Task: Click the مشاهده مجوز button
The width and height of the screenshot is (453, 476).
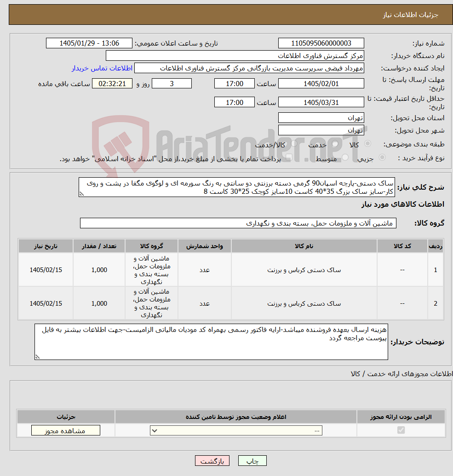Action: coord(65,430)
